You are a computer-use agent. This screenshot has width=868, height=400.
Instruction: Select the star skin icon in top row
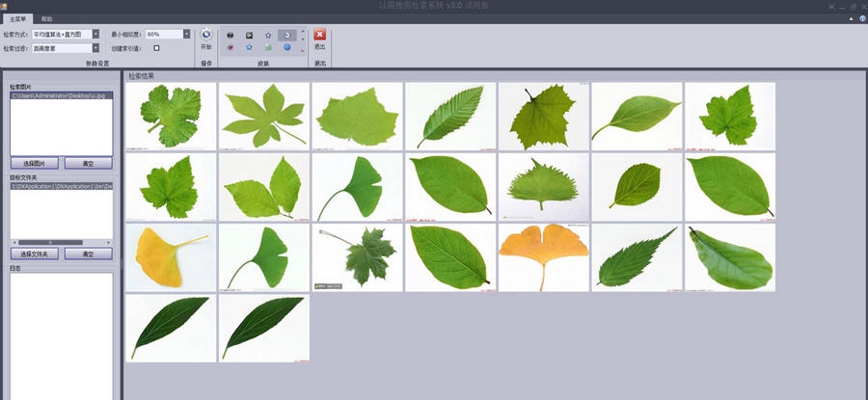click(267, 35)
